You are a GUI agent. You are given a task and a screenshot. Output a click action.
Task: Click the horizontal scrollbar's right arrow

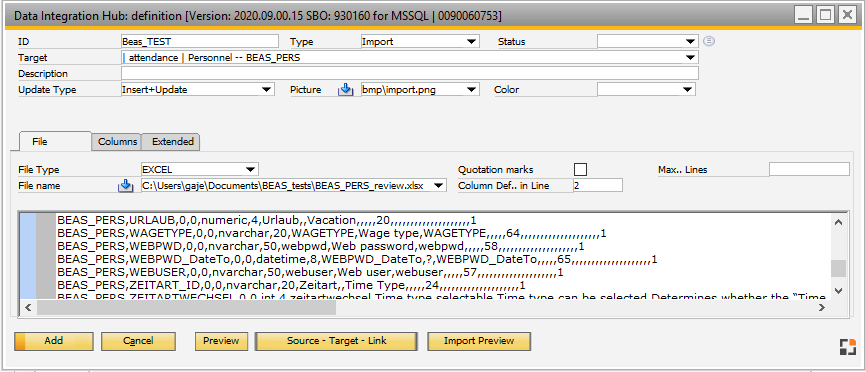822,307
